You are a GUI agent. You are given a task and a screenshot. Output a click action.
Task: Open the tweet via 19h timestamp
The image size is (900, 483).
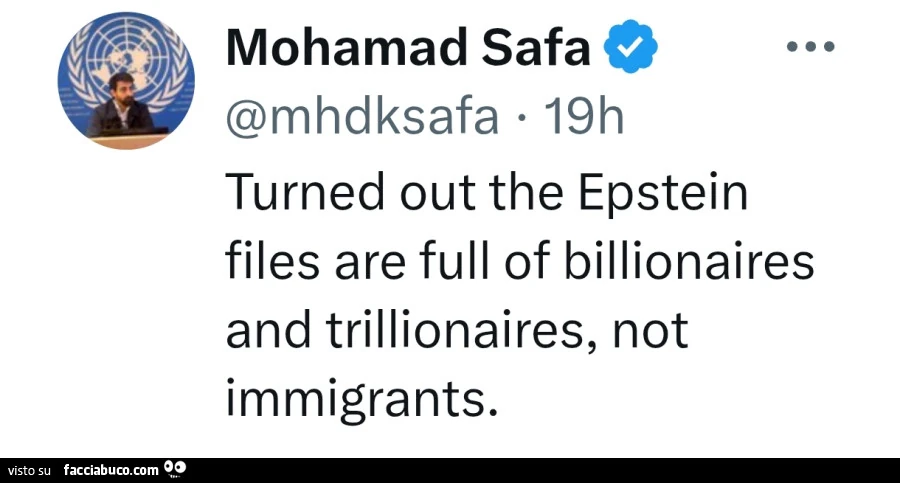pyautogui.click(x=584, y=117)
